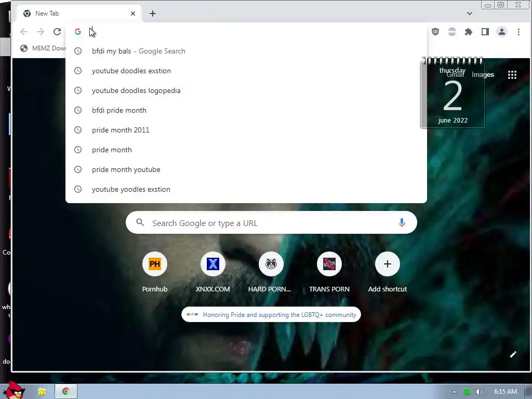Image resolution: width=532 pixels, height=399 pixels.
Task: Reload the page with the refresh icon
Action: pos(57,32)
